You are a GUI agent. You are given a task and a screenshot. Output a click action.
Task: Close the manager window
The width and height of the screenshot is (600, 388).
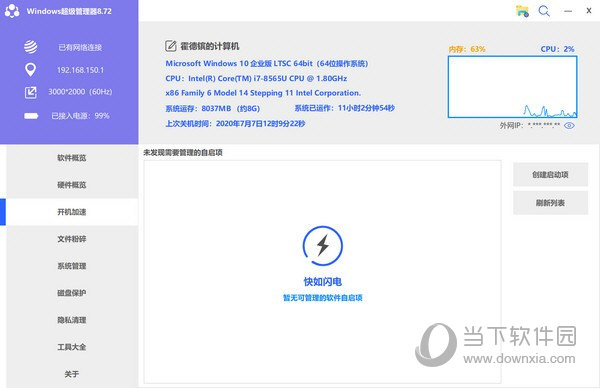tap(589, 11)
